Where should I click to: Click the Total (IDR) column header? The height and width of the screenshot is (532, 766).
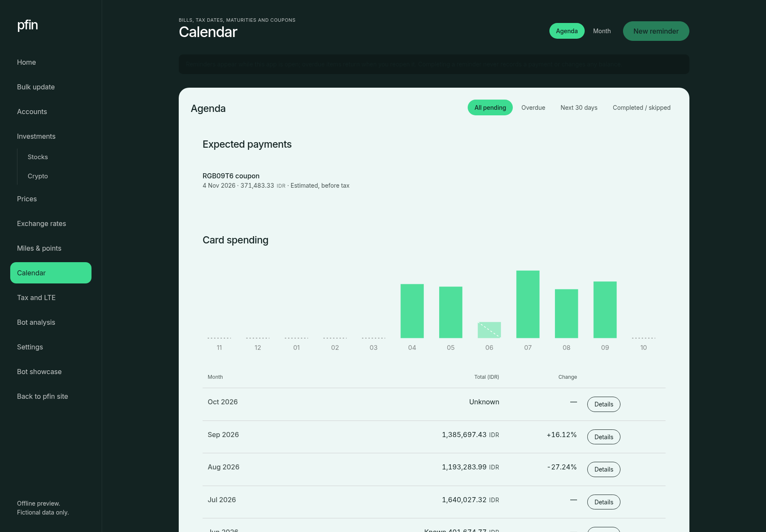(487, 377)
